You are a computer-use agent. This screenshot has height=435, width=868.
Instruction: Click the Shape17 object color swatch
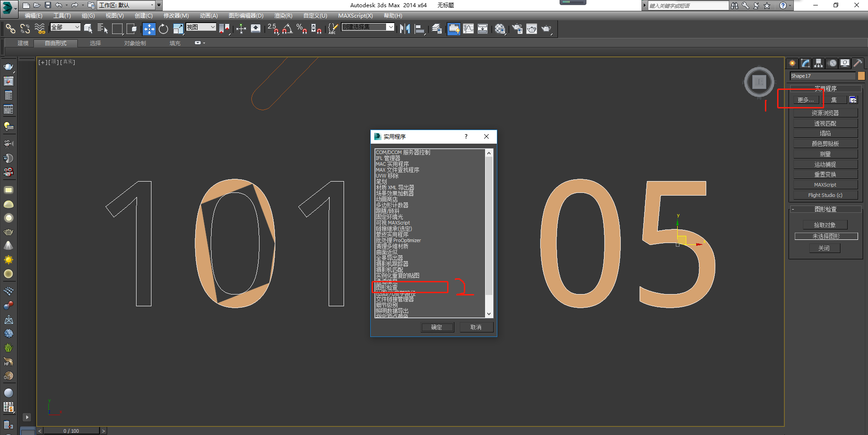point(861,76)
